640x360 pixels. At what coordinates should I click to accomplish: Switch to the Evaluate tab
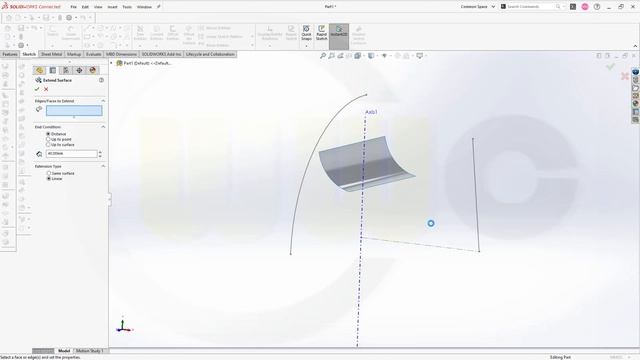93,54
